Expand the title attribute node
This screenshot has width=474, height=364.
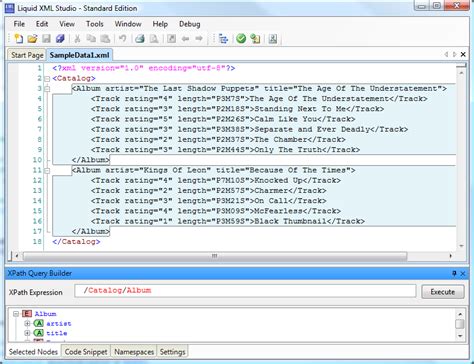click(x=27, y=333)
